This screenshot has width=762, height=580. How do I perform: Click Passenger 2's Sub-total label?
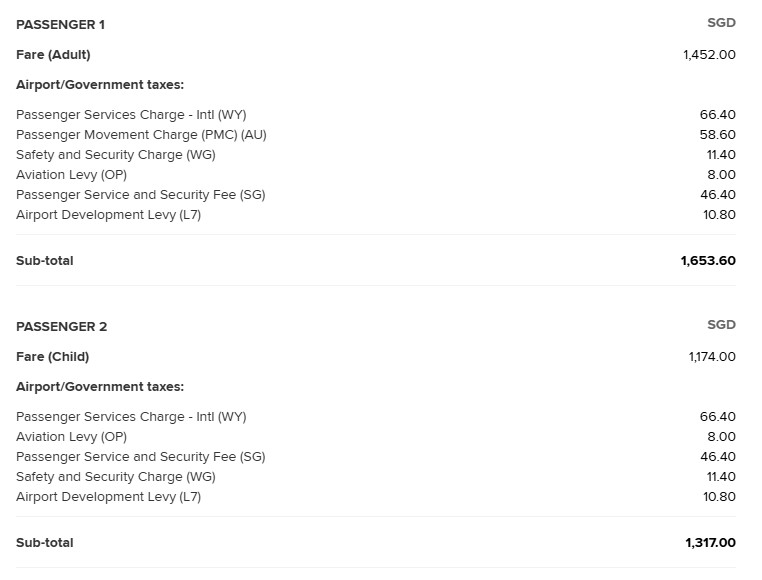[44, 543]
